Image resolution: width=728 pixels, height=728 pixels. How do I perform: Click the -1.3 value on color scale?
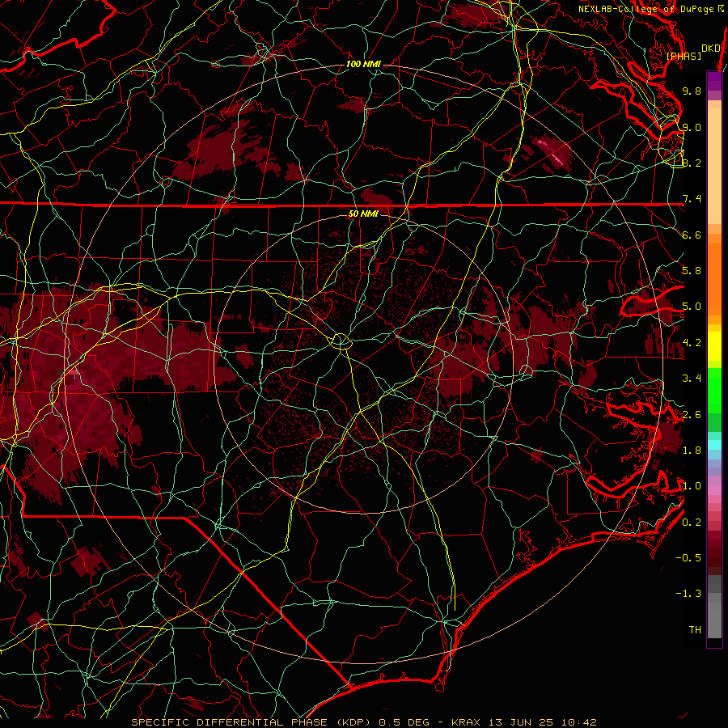click(x=688, y=594)
